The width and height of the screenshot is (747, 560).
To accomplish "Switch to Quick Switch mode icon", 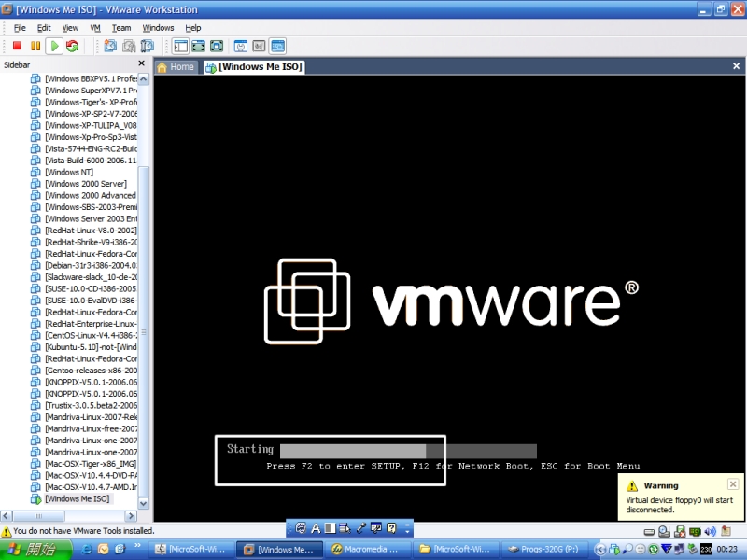I will 198,46.
